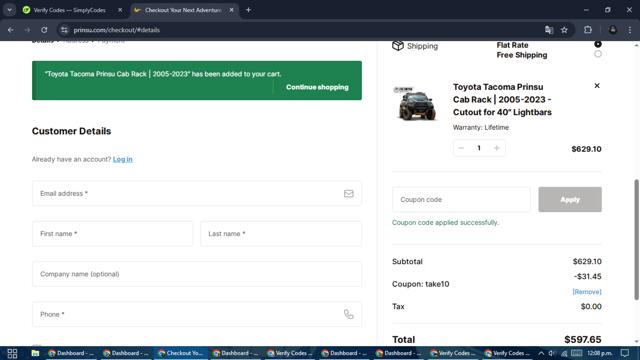
Task: Open the volume control in tray
Action: 552,353
